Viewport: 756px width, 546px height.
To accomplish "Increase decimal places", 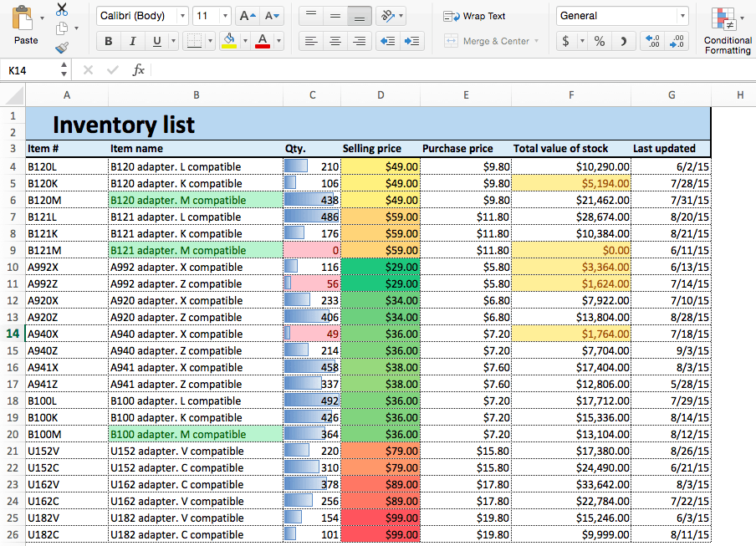I will [651, 40].
